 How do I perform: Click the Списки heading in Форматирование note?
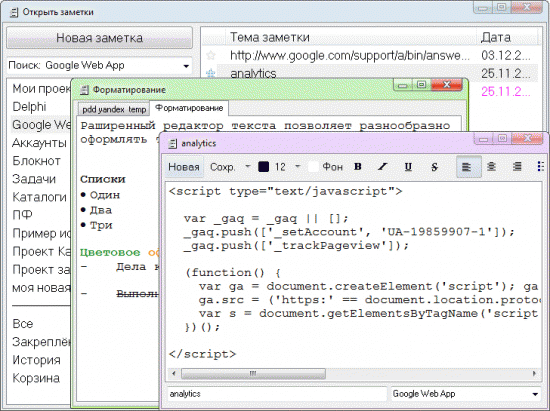point(103,179)
